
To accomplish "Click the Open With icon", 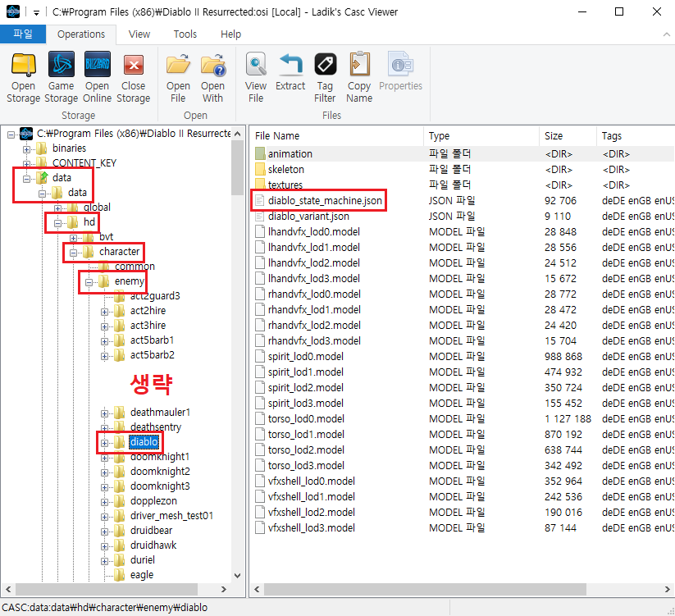I will coord(212,65).
